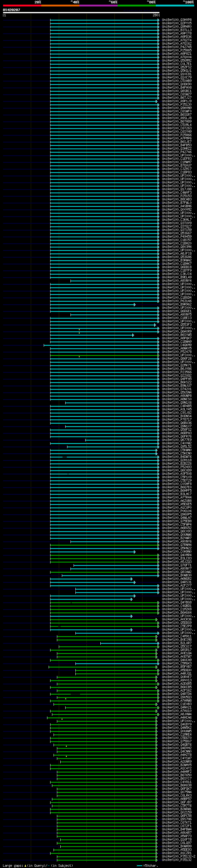Open the UniRef100_B9R962 hit

(177, 304)
